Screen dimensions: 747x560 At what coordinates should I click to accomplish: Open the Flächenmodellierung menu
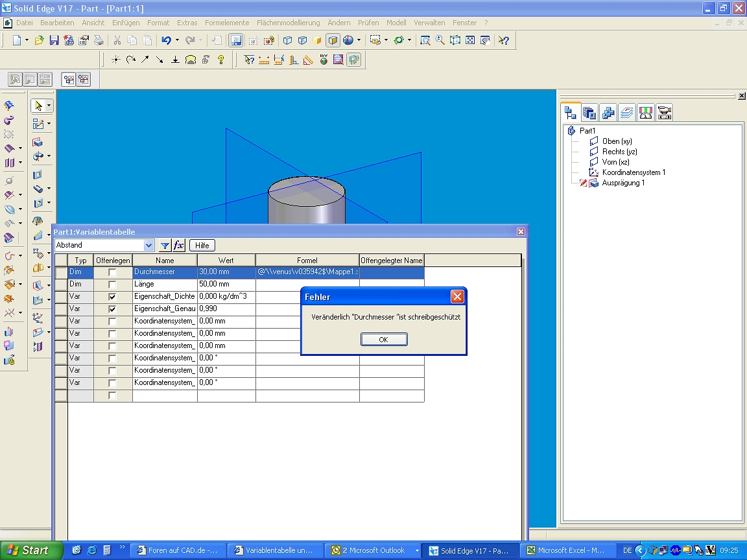pos(288,23)
